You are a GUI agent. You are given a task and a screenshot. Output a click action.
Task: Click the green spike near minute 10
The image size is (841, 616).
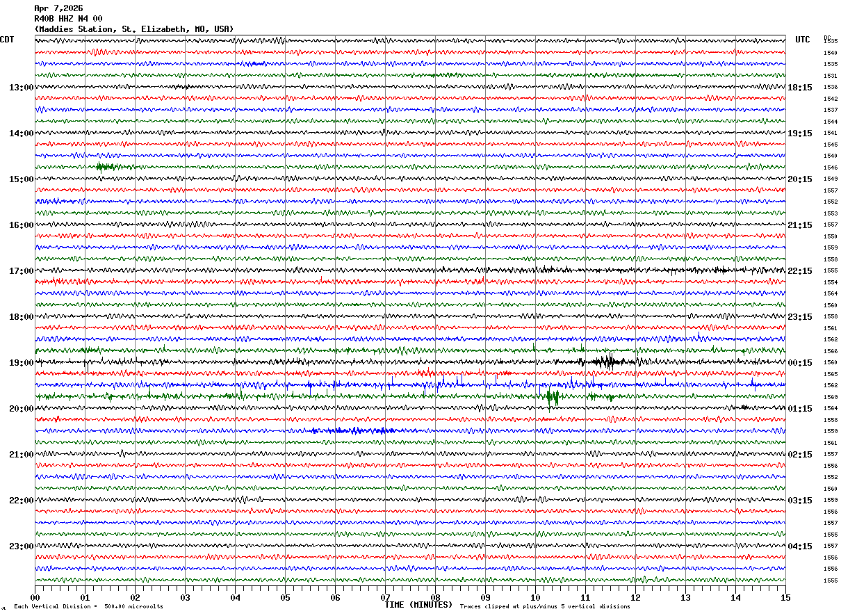tap(553, 397)
